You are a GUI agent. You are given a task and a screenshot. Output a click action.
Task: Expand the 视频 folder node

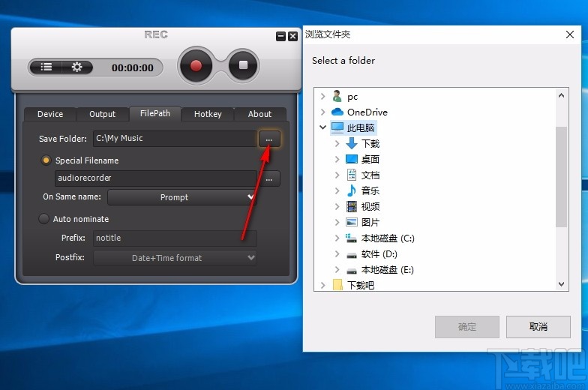(x=337, y=206)
